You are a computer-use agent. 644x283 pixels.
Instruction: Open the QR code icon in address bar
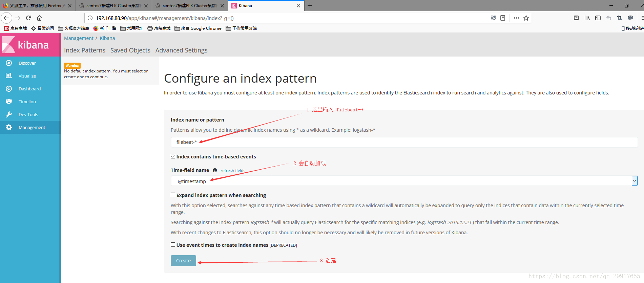click(493, 18)
